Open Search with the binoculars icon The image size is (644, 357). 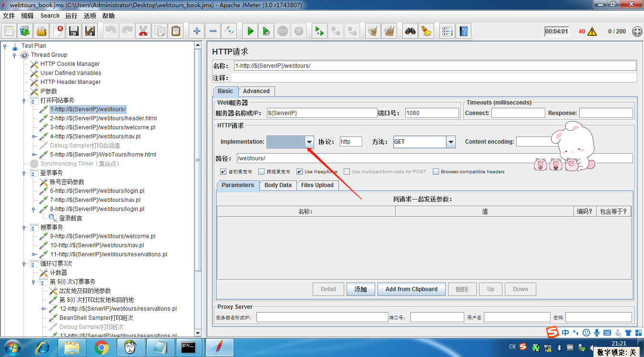410,31
